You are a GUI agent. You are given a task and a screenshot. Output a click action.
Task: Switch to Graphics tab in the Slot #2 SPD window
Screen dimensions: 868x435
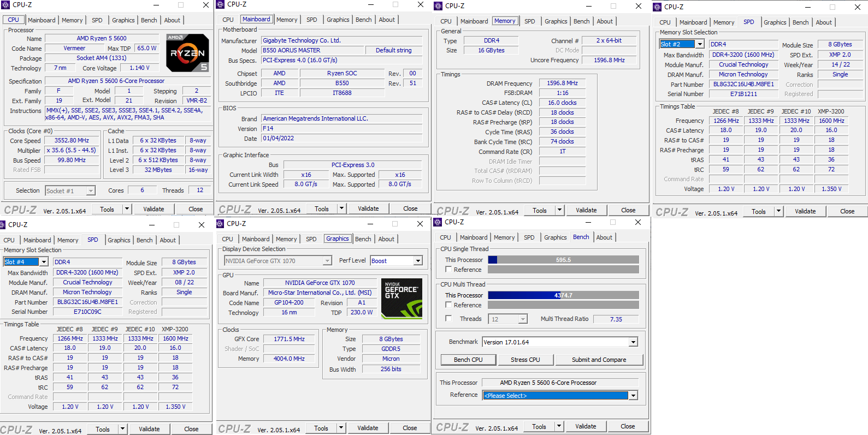(x=775, y=22)
